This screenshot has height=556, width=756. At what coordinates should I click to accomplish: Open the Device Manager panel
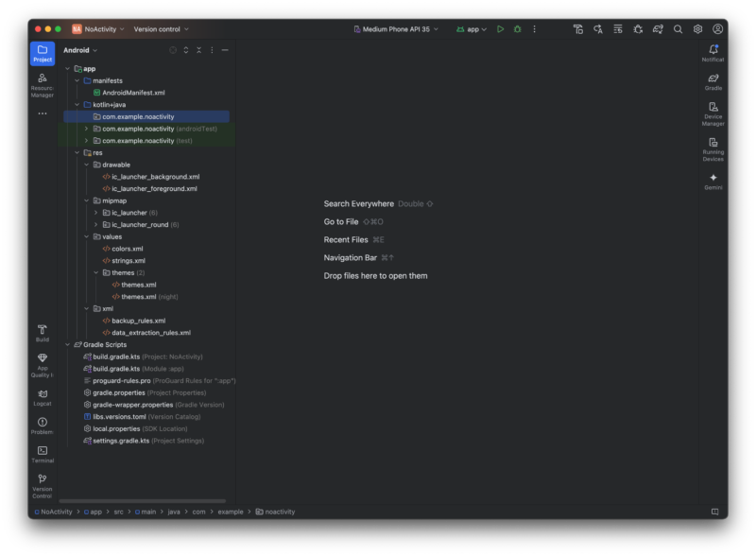coord(713,113)
